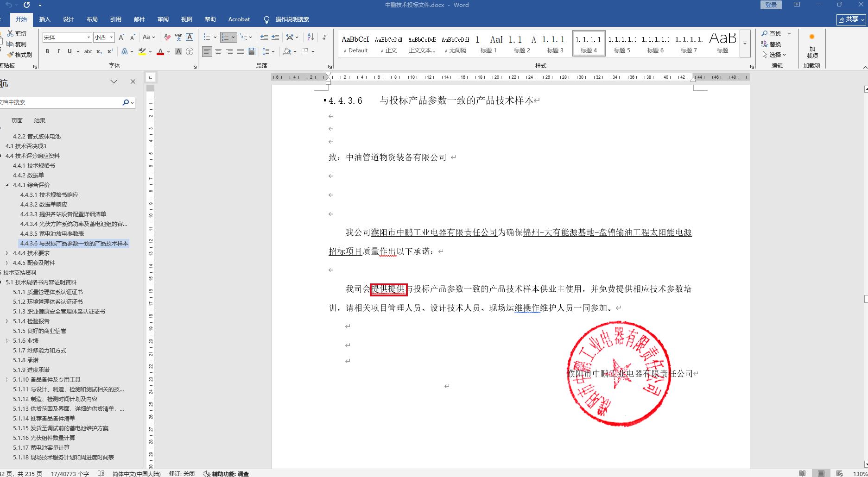Toggle numbered list formatting
The height and width of the screenshot is (477, 868).
pos(225,37)
